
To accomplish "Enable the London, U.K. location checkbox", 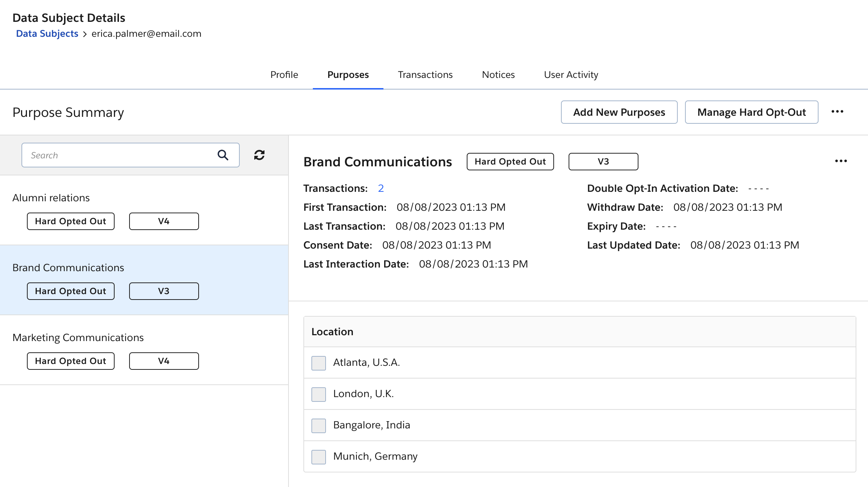I will pos(318,394).
